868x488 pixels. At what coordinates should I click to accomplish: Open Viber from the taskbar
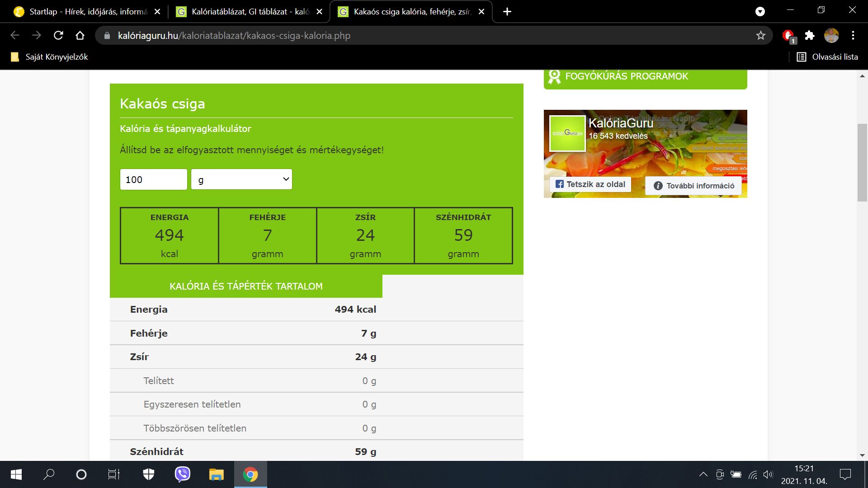(183, 474)
